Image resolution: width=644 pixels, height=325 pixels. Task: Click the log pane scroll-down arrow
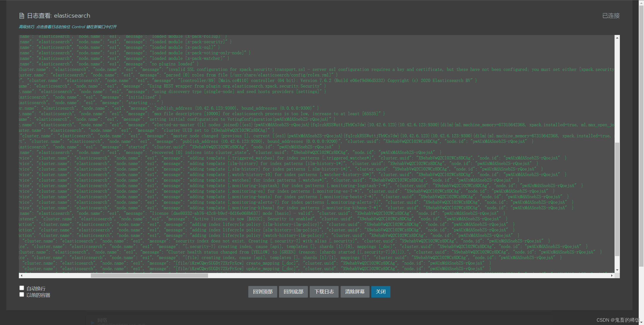tap(617, 270)
